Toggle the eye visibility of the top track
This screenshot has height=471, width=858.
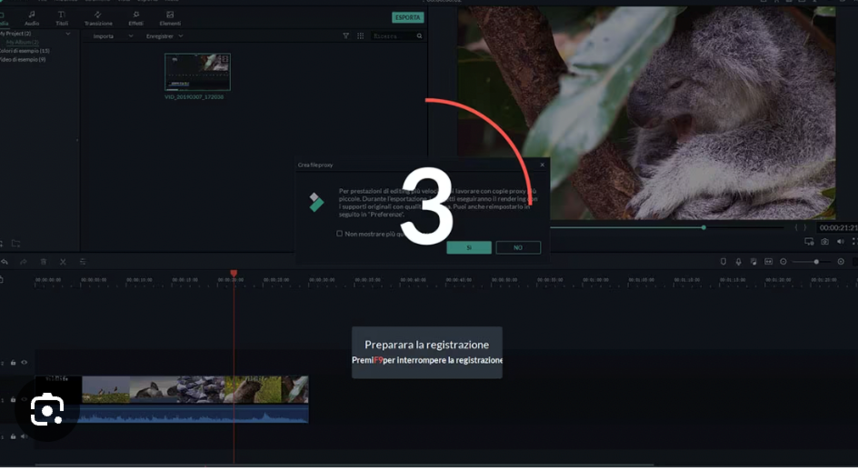[x=24, y=363]
